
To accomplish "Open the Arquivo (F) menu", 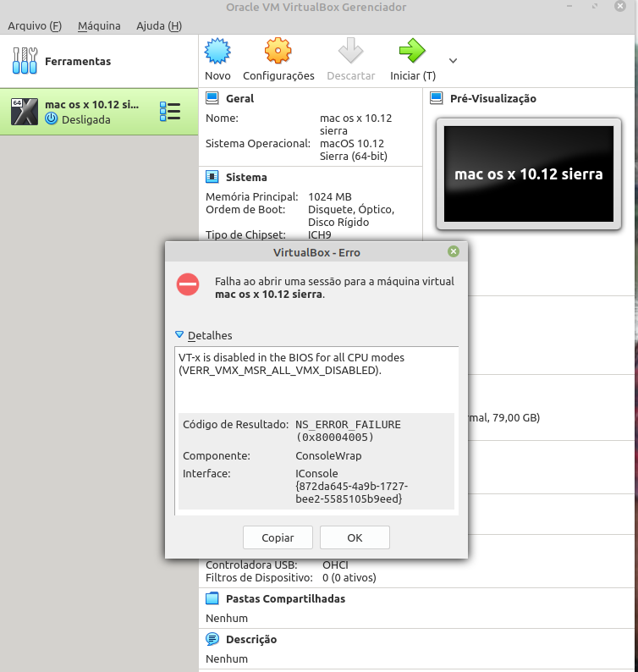I will click(35, 25).
